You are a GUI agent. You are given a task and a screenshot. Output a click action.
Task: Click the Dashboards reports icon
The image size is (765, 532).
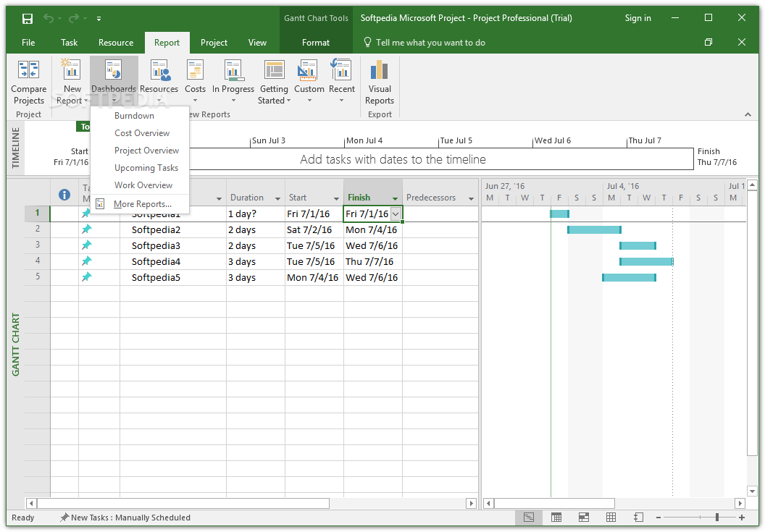114,70
